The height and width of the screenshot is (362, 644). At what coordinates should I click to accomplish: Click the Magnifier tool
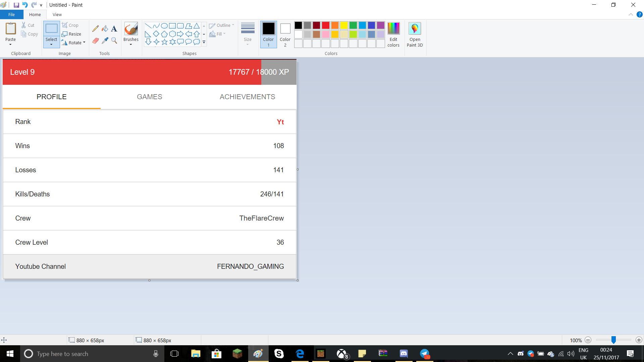coord(114,41)
